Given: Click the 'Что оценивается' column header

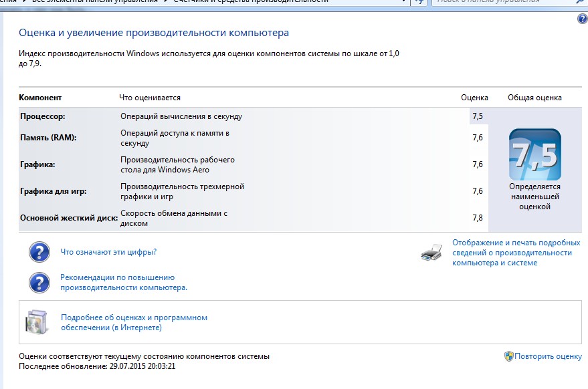Looking at the screenshot, I should tap(150, 98).
